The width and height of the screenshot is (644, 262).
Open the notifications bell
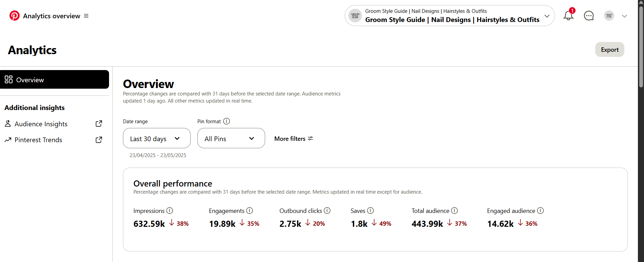click(x=568, y=16)
